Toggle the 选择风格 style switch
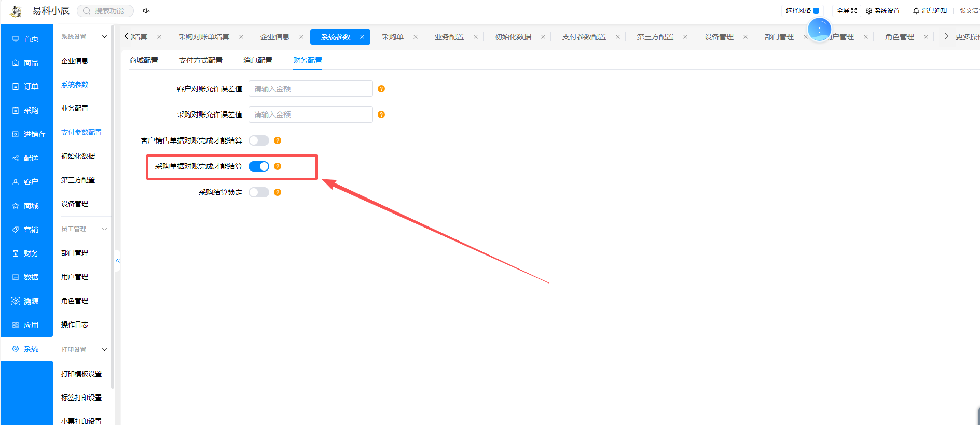The height and width of the screenshot is (425, 980). click(x=816, y=11)
